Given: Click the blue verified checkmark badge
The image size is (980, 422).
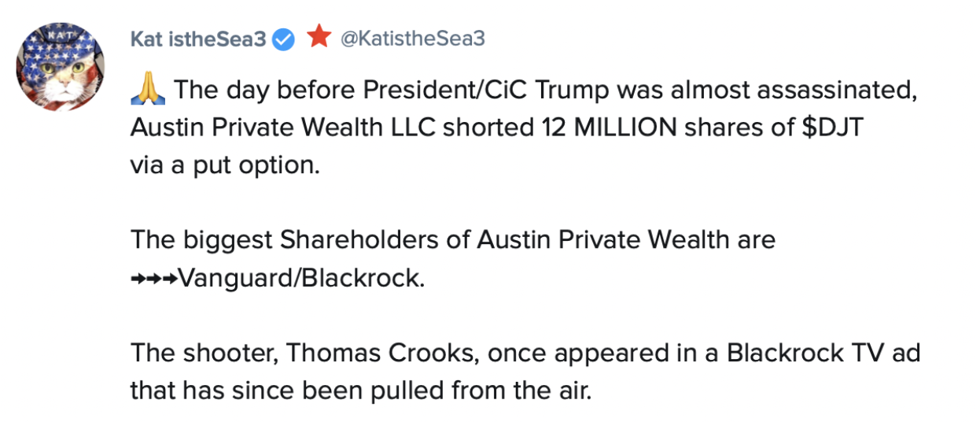Looking at the screenshot, I should [x=284, y=39].
